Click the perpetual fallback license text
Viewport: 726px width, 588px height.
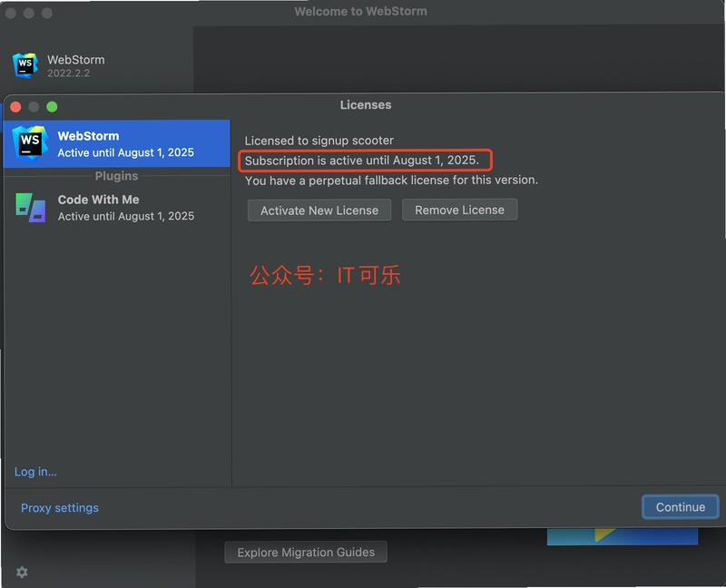tap(391, 180)
